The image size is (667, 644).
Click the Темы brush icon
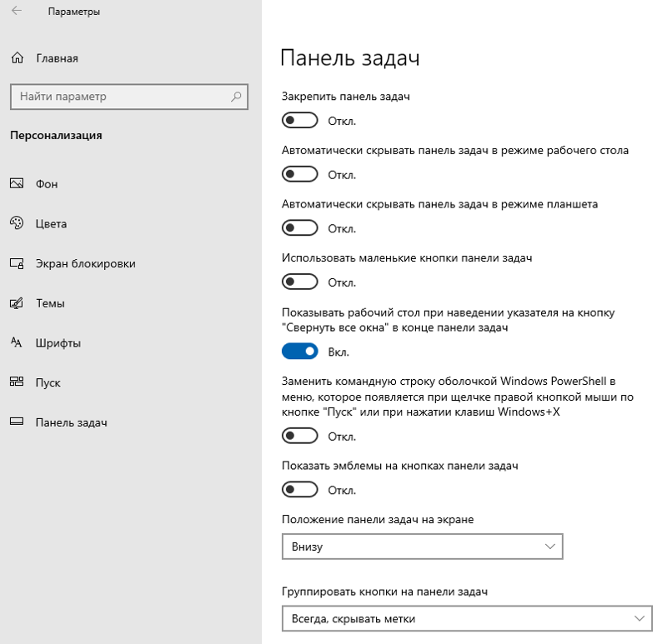click(17, 303)
